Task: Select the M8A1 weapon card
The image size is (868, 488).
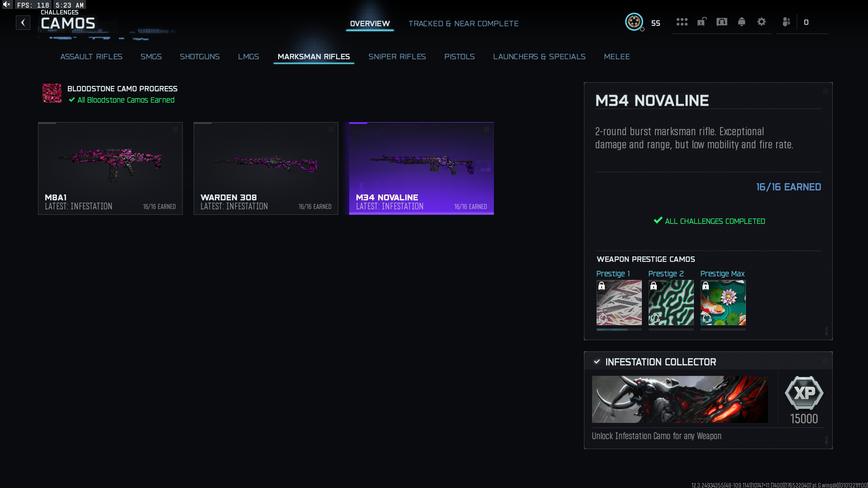Action: pyautogui.click(x=110, y=168)
